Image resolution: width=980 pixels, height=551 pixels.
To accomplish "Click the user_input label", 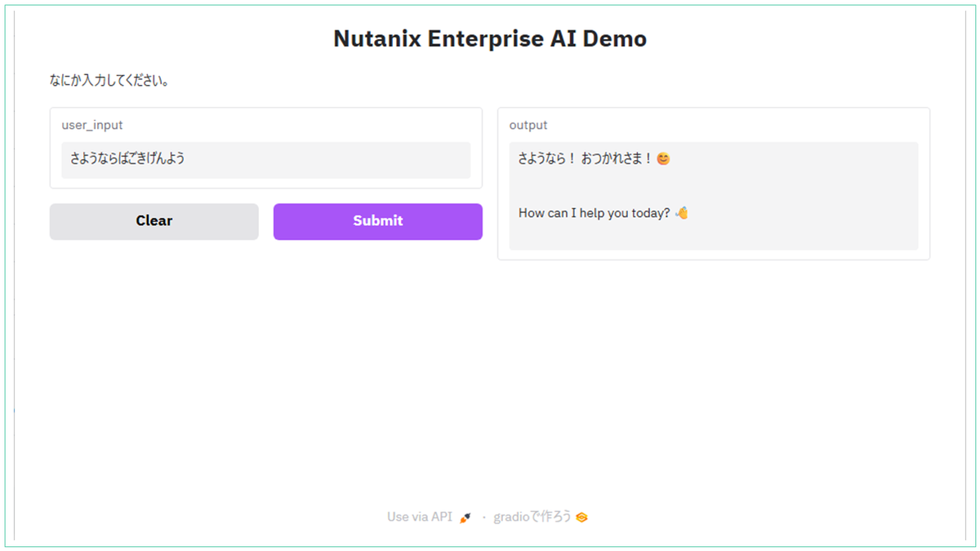I will [92, 125].
